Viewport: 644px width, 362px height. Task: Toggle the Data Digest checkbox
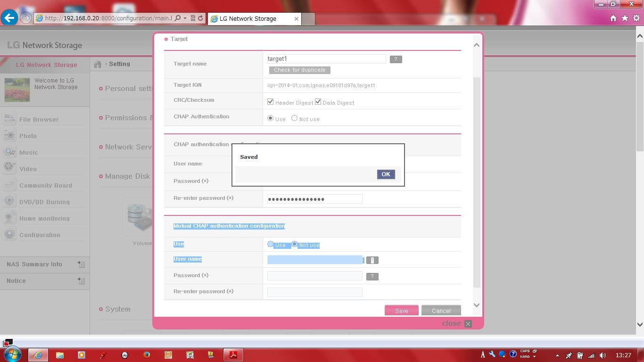pyautogui.click(x=318, y=102)
